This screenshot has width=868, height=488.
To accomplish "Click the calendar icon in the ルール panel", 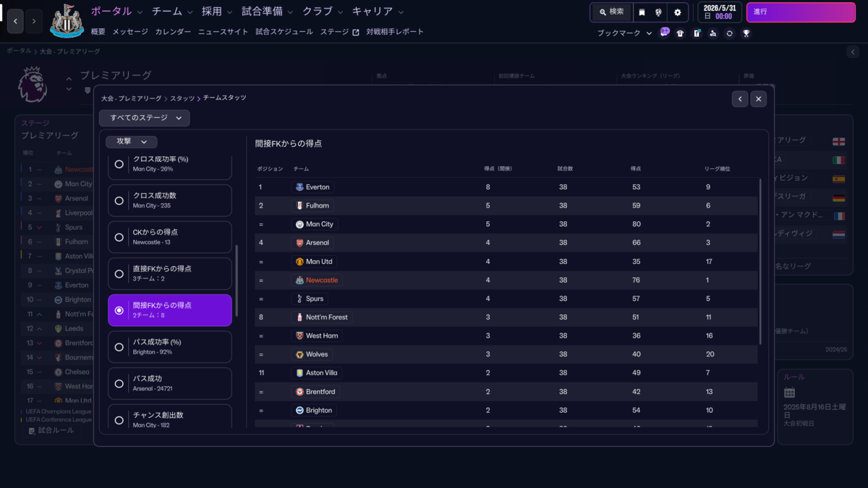I will [789, 393].
